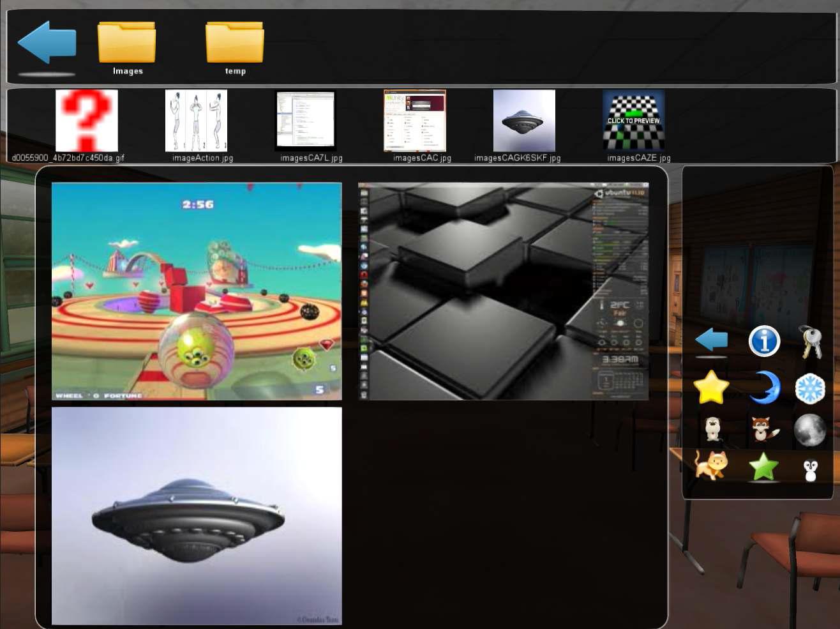The image size is (840, 629).
Task: Click the temp folder label
Action: coord(236,71)
